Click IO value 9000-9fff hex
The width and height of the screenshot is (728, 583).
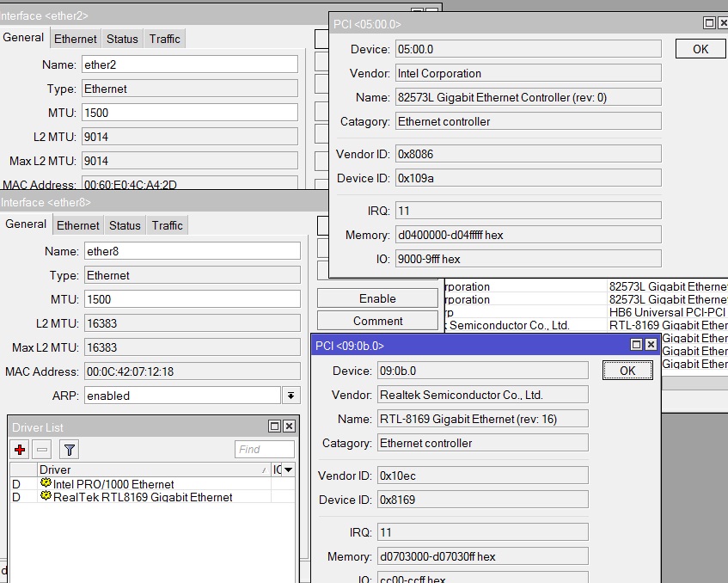click(x=529, y=259)
